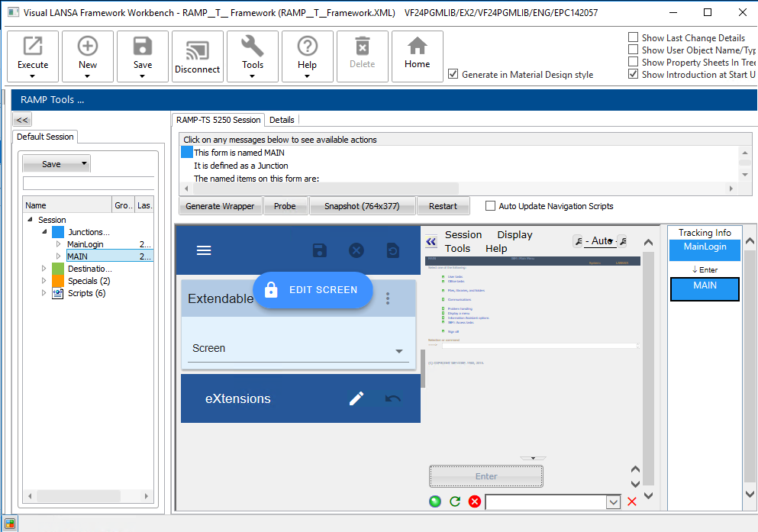758x532 pixels.
Task: Uncheck Generate in Material Design style
Action: tap(453, 74)
